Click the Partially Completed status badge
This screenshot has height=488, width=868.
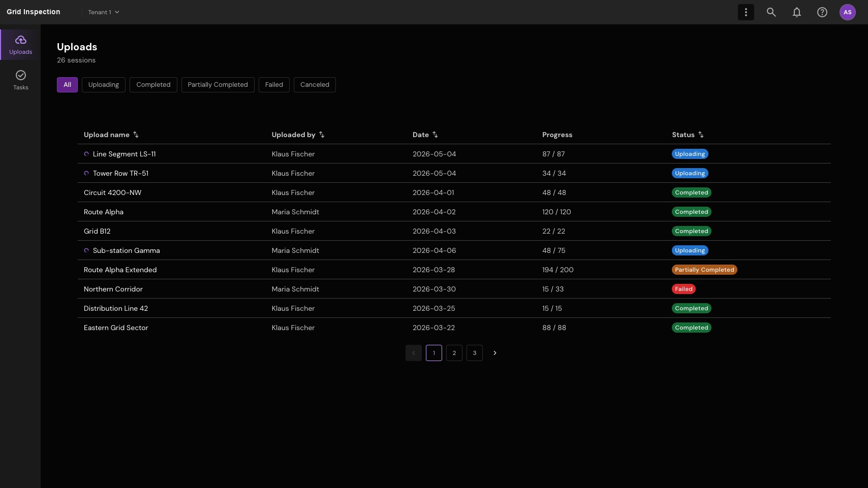tap(704, 270)
